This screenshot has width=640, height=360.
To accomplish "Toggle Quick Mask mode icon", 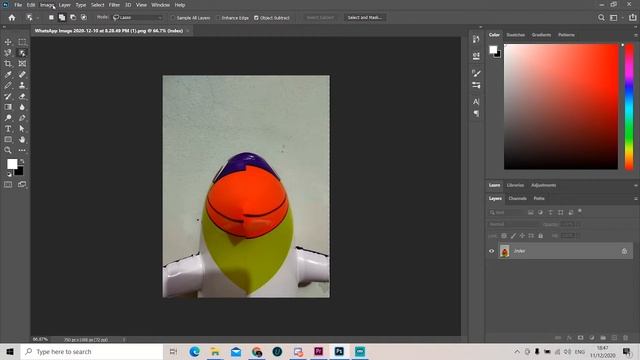I will point(8,184).
